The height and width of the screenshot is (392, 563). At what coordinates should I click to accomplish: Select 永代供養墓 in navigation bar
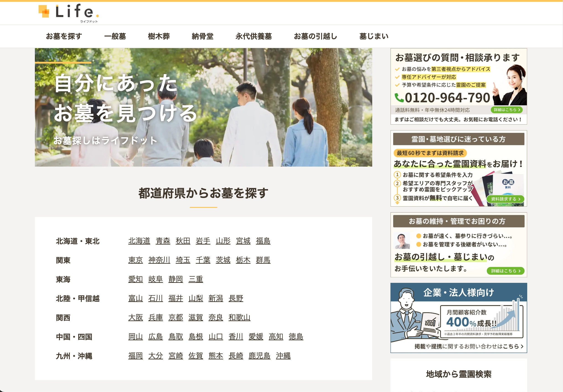point(253,36)
